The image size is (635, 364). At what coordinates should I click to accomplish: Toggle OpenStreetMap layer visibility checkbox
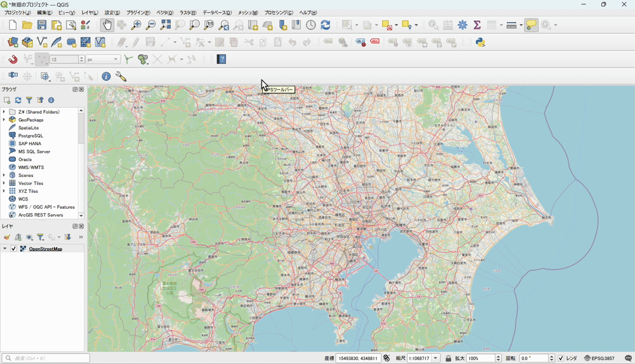click(x=14, y=249)
